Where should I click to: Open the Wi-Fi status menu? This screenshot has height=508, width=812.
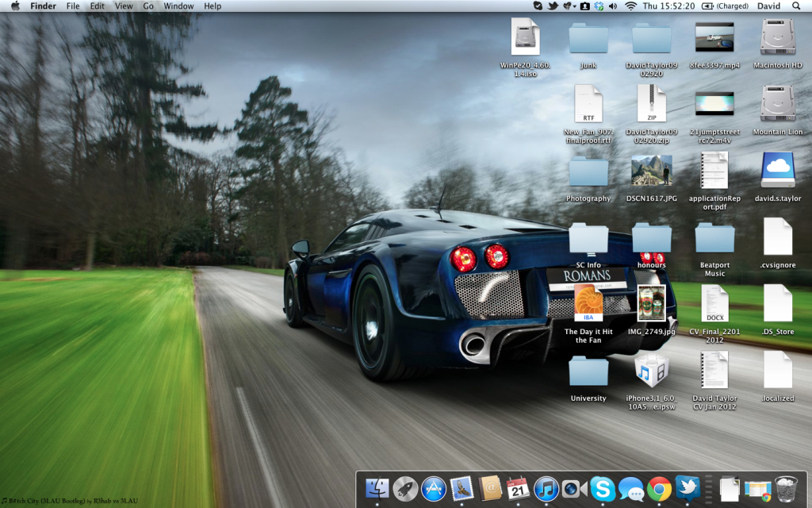click(630, 6)
